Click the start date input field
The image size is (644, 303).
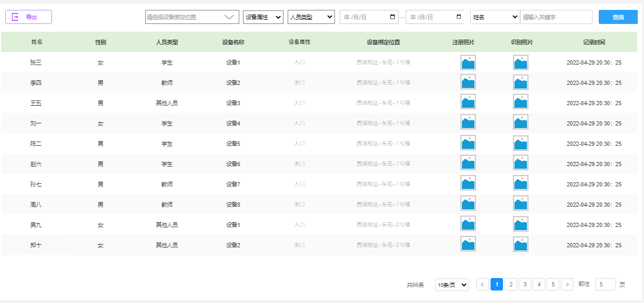369,17
